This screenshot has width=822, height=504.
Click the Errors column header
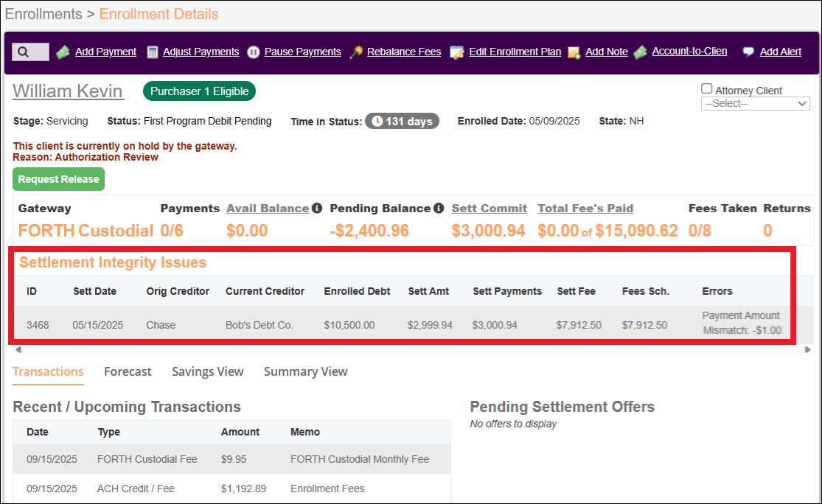pos(717,291)
